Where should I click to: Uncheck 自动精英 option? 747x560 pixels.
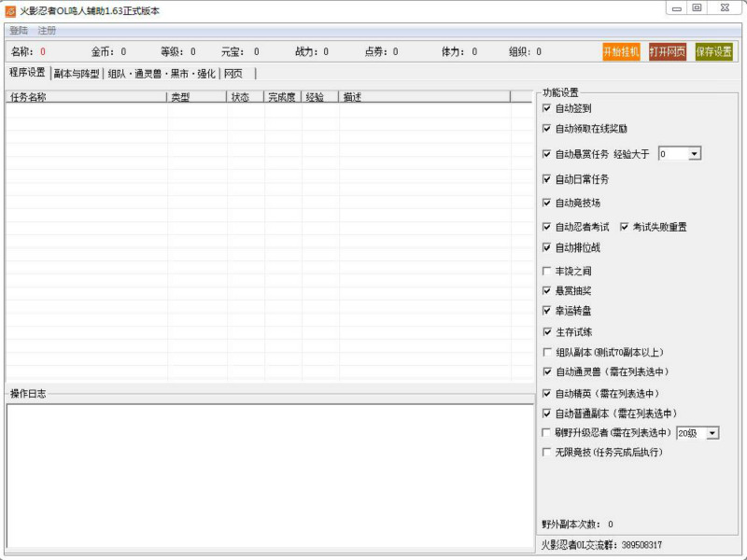(x=547, y=393)
